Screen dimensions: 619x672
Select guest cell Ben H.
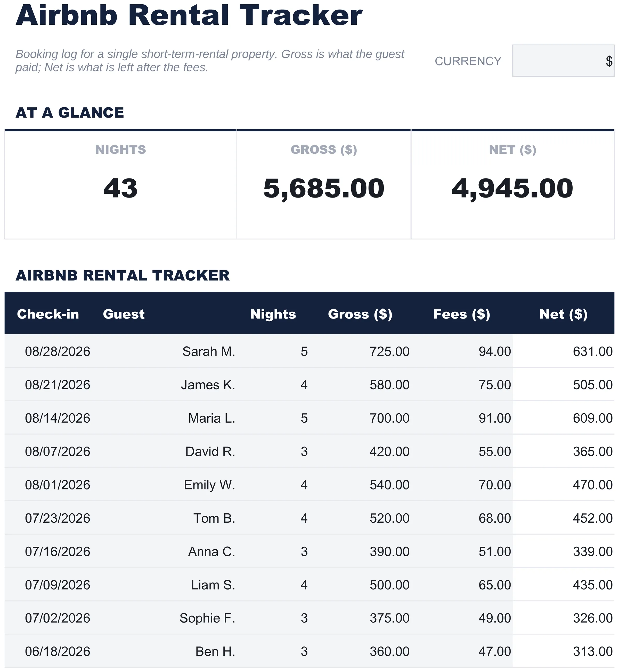click(x=215, y=652)
